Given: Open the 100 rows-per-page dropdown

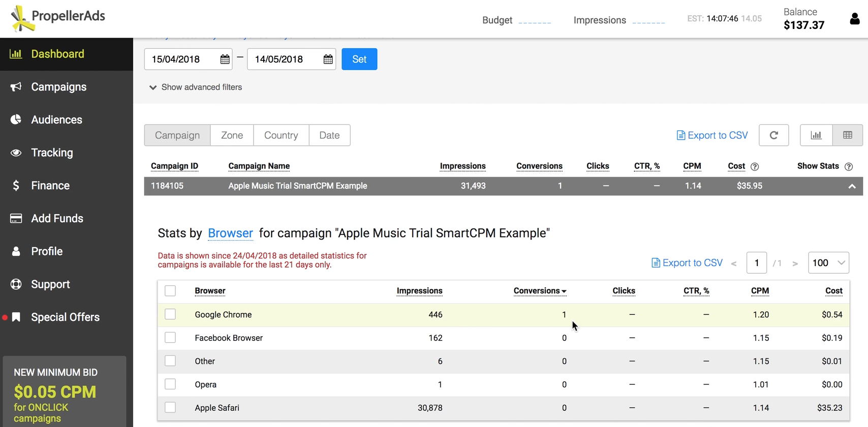Looking at the screenshot, I should 828,263.
